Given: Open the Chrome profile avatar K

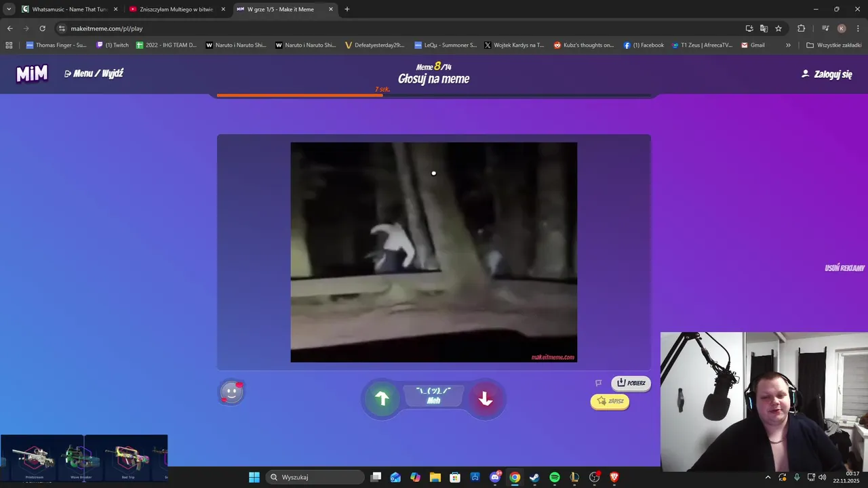Looking at the screenshot, I should click(842, 28).
